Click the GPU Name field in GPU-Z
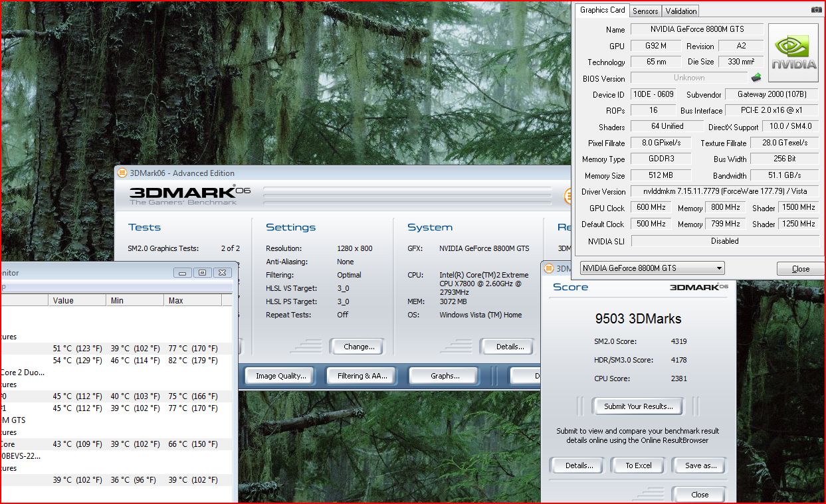Screen dimensions: 826x504 click(x=696, y=29)
